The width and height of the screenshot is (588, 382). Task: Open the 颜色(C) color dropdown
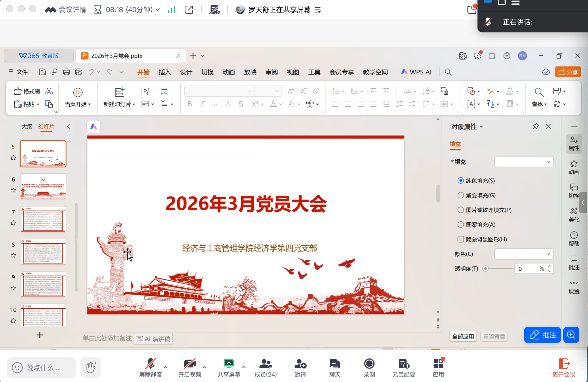(524, 254)
